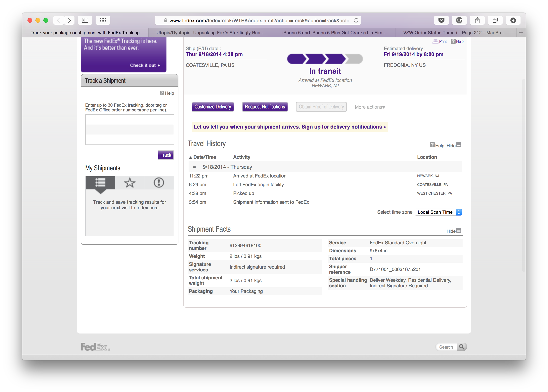
Task: Expand the More actions dropdown
Action: [x=370, y=107]
